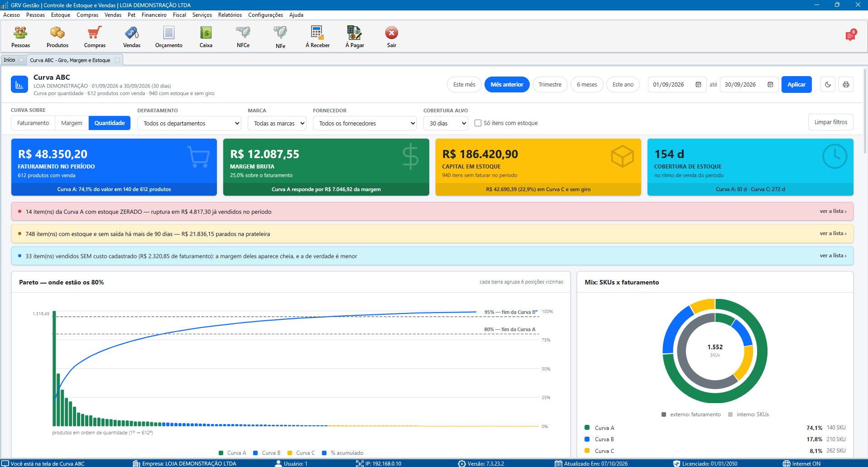Open the À Pagar toolbar icon
Screen dimensions: 868x467
354,33
